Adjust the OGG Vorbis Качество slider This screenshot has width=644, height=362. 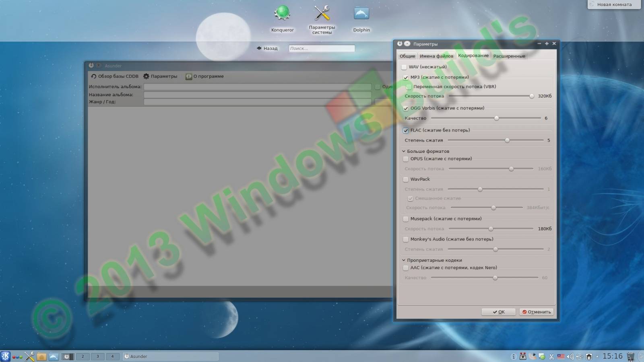point(486,118)
